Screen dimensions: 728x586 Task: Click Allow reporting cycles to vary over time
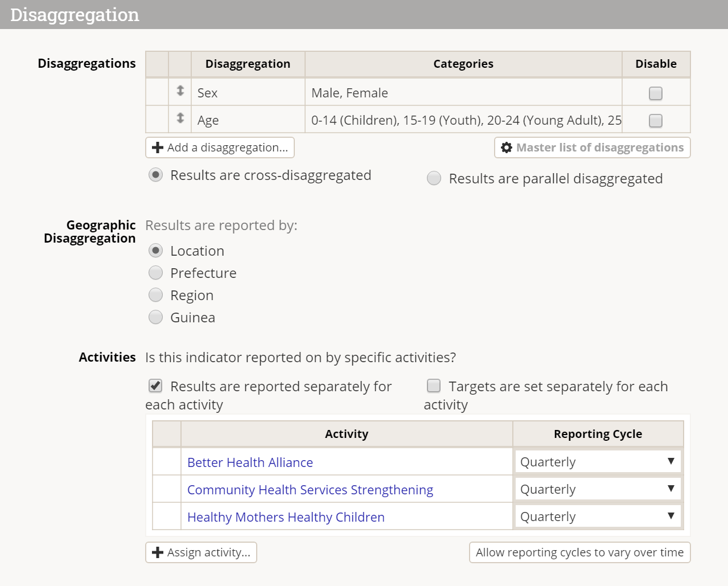(579, 552)
